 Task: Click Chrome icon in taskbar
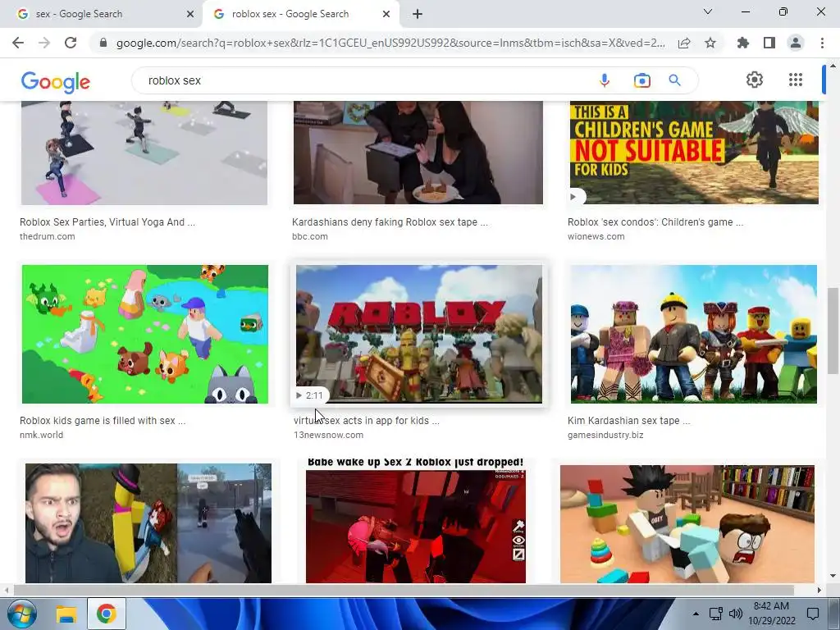pyautogui.click(x=106, y=614)
